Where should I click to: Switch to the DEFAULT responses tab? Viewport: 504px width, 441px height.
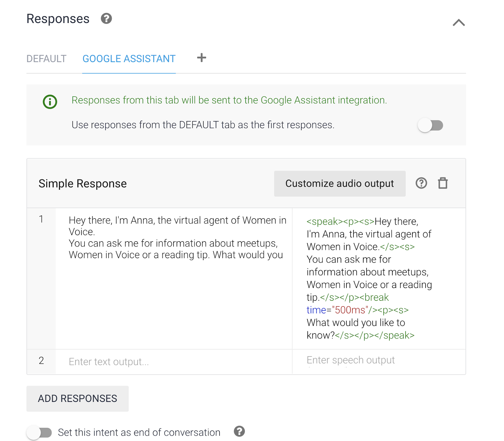tap(46, 59)
